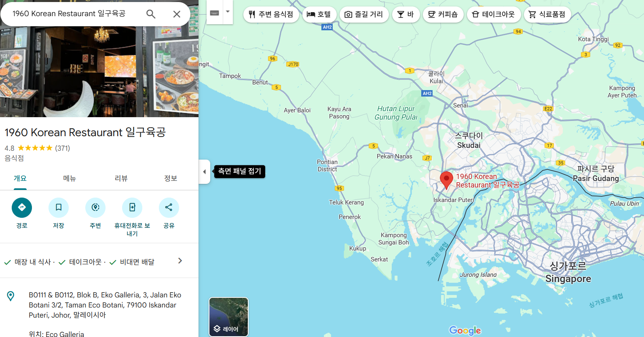Click the Teluk Kerang map label

coord(346,202)
